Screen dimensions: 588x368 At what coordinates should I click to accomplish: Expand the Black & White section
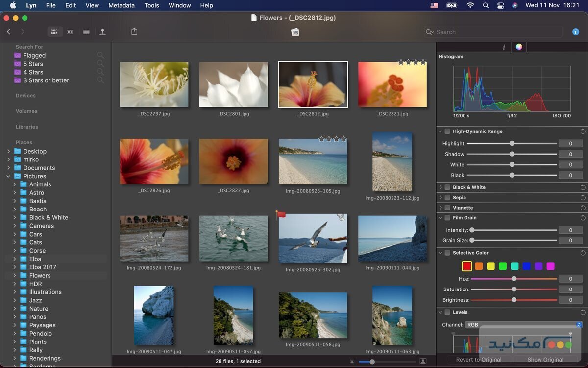(x=441, y=187)
